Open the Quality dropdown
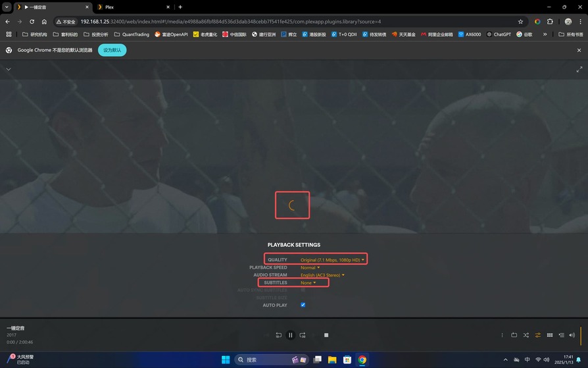 332,259
